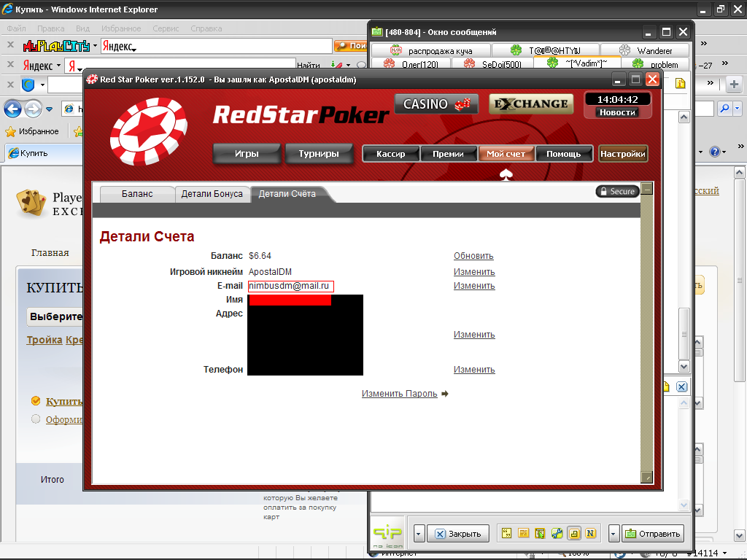Image resolution: width=747 pixels, height=560 pixels.
Task: Open the Олег(120) chat tab
Action: click(411, 64)
